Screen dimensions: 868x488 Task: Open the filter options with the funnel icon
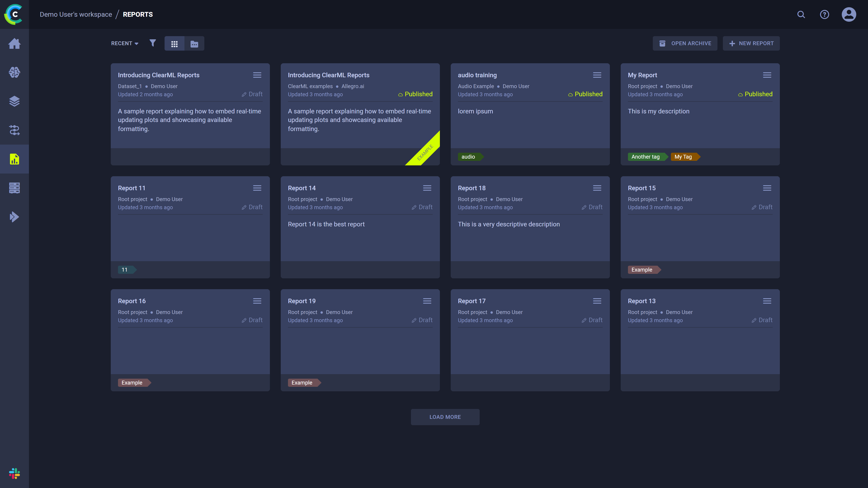(x=153, y=43)
